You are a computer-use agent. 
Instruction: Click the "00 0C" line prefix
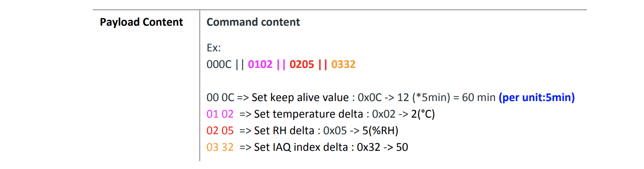coord(220,98)
